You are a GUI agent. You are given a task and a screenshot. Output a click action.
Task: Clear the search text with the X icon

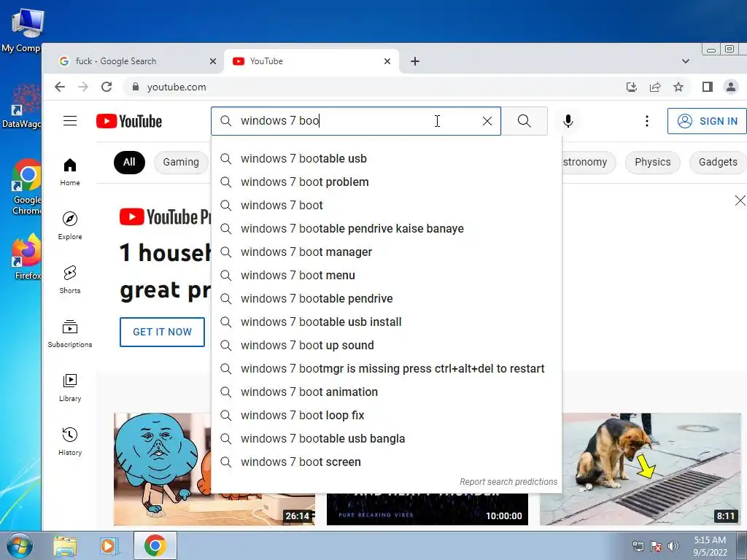487,122
